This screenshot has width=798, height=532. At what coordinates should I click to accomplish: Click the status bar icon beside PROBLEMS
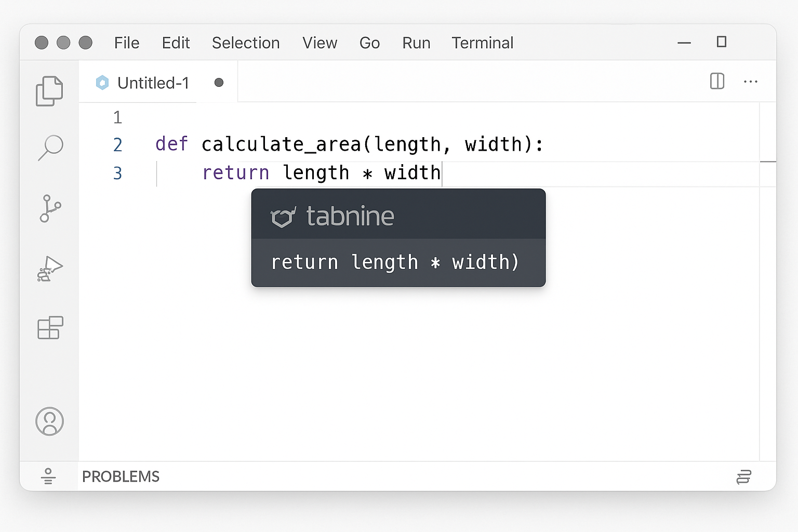pos(48,476)
